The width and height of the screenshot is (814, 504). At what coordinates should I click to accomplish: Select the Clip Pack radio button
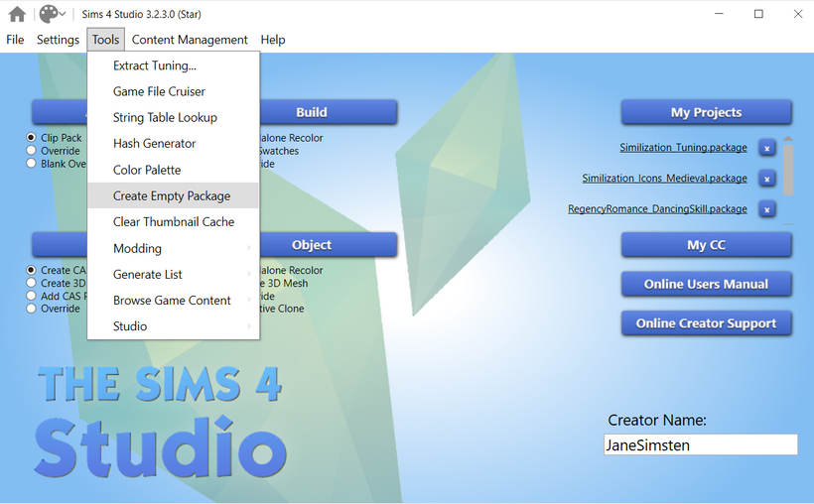pyautogui.click(x=32, y=138)
